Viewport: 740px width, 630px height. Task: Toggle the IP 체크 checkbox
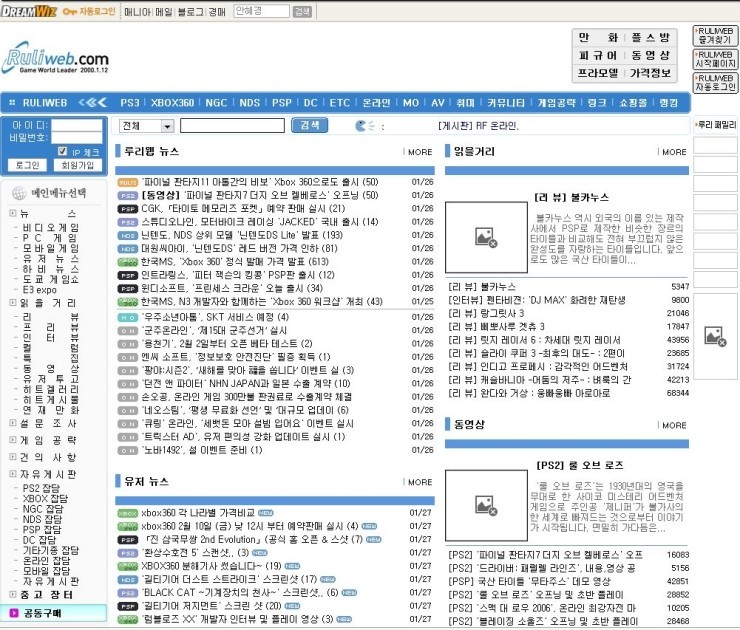click(62, 151)
